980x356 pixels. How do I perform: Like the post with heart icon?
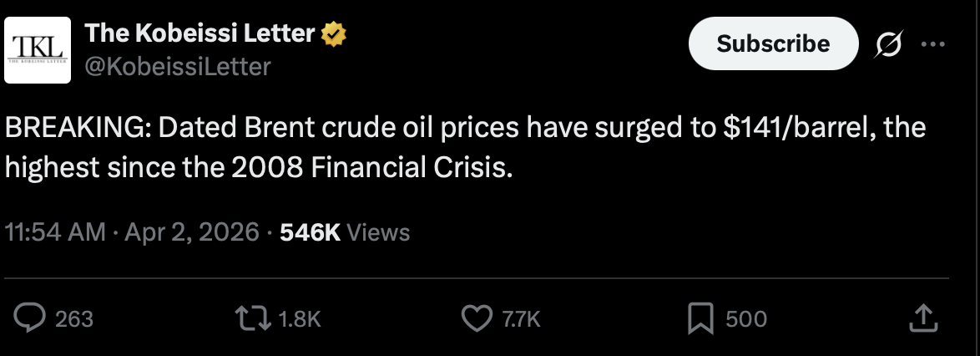[477, 319]
